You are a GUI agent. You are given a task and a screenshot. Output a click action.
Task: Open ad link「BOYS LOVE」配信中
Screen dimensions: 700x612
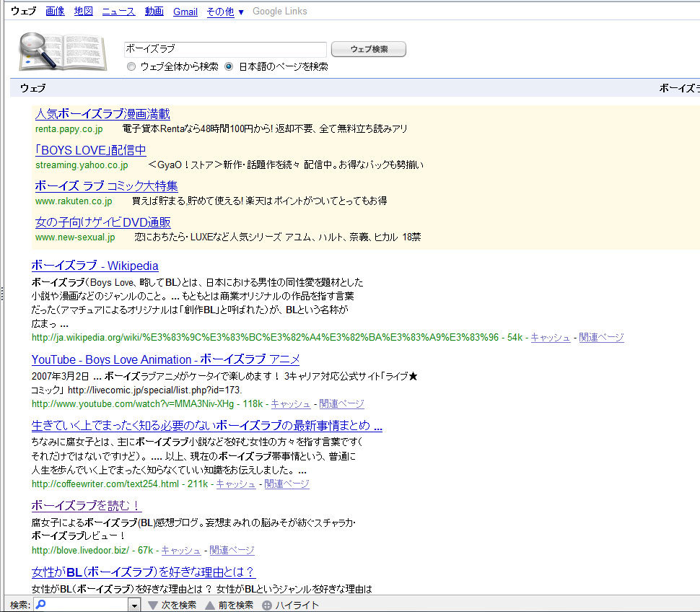click(91, 150)
